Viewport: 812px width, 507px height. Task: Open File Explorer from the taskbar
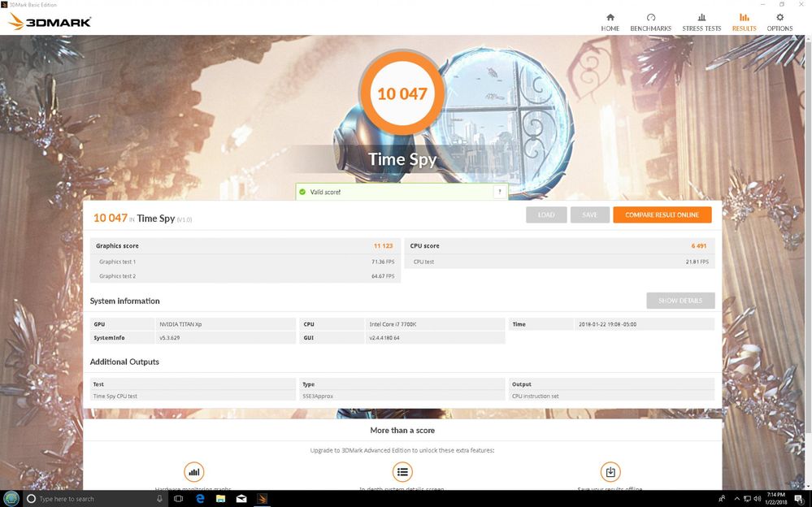click(220, 499)
